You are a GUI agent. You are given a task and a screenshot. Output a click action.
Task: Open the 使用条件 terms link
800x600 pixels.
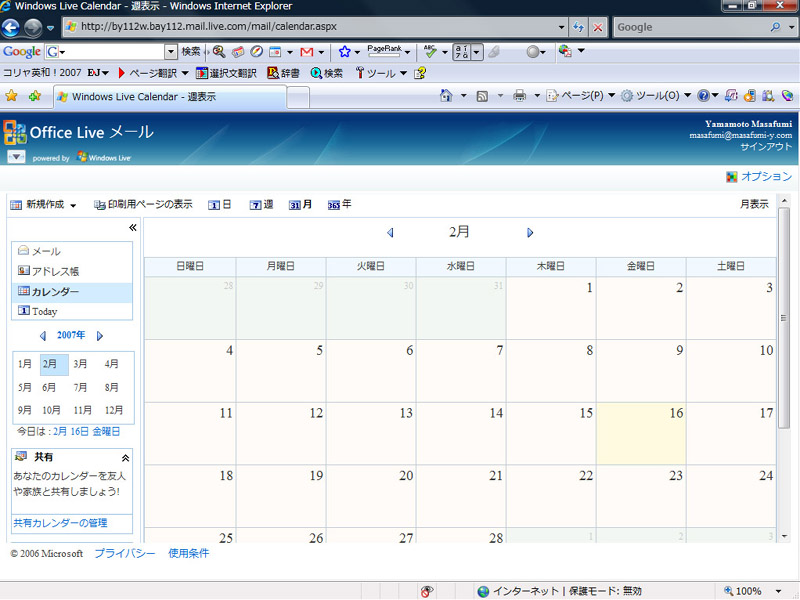tap(189, 554)
